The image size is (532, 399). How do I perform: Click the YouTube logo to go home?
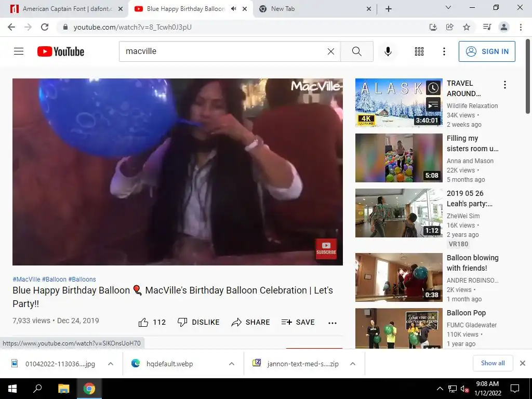(x=61, y=51)
